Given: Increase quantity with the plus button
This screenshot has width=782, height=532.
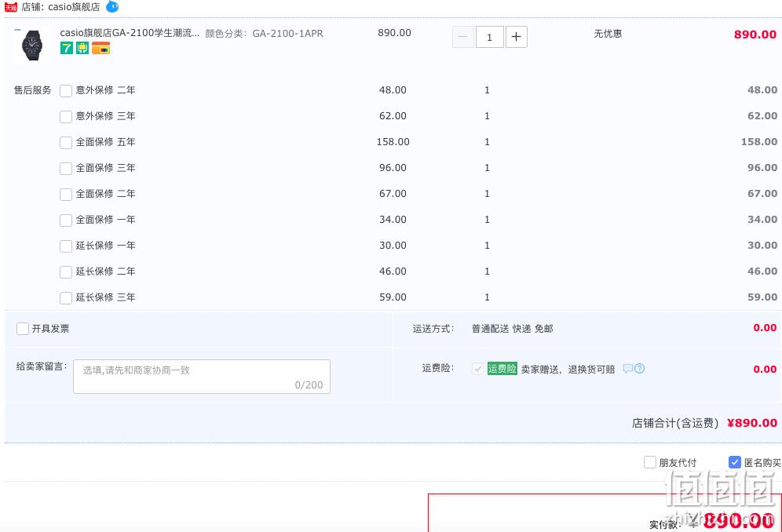Looking at the screenshot, I should [x=516, y=37].
